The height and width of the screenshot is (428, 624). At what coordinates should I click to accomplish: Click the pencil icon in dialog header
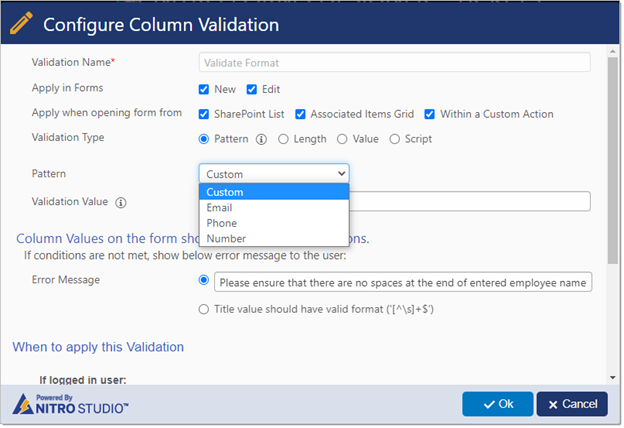coord(22,24)
